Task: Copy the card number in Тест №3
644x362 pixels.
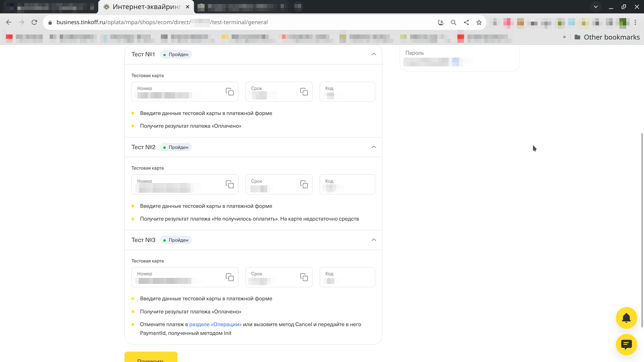Action: point(229,277)
